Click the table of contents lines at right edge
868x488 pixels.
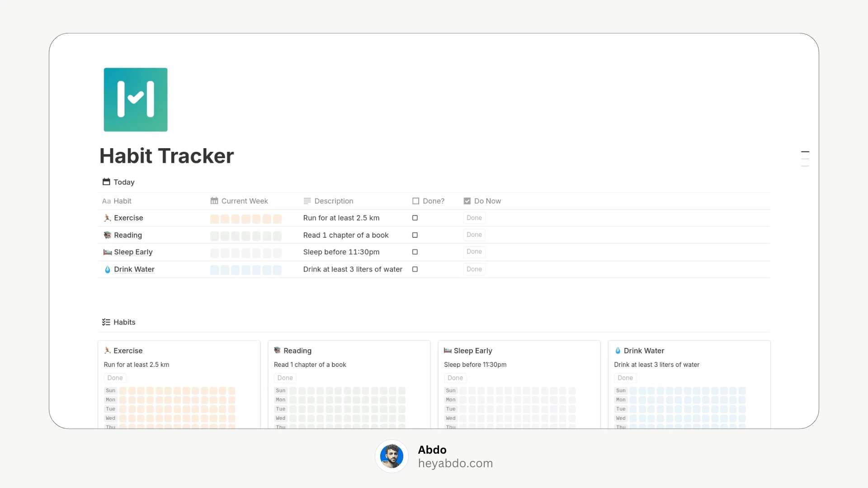[x=805, y=159]
